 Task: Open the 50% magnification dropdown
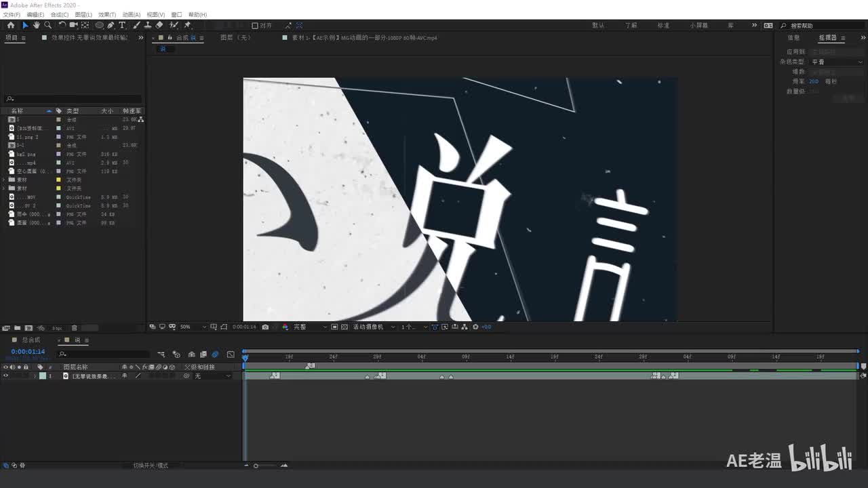193,327
